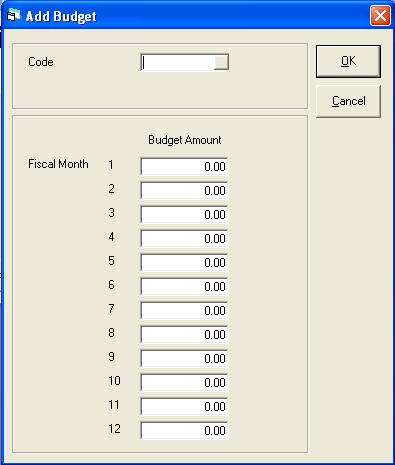Select Fiscal Month 6 budget amount field
Viewport: 395px width, 465px height.
point(184,286)
